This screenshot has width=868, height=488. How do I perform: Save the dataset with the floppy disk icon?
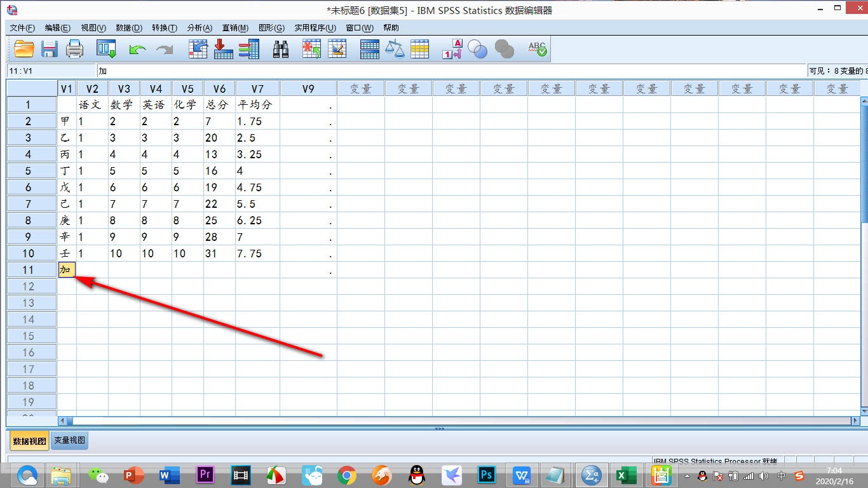click(x=50, y=49)
